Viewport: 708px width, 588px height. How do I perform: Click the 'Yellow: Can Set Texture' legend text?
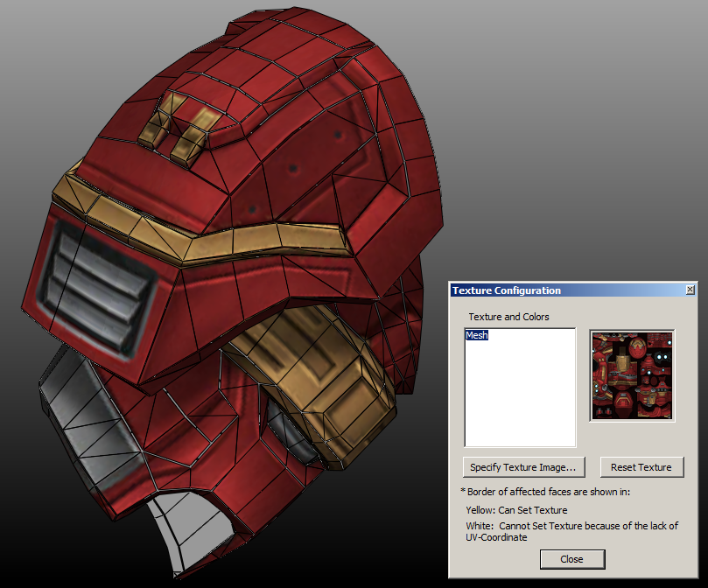click(x=516, y=510)
